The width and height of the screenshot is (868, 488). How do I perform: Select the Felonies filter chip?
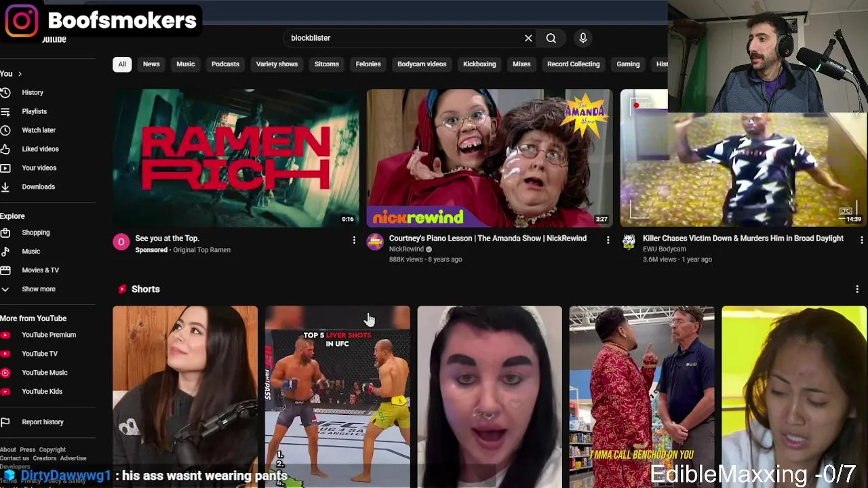pyautogui.click(x=368, y=64)
